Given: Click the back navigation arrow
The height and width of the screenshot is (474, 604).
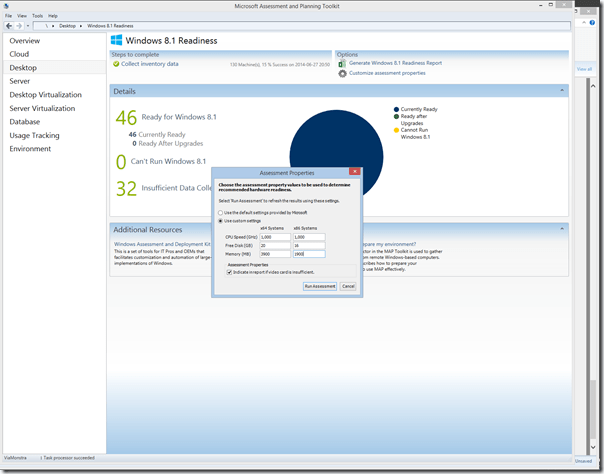Looking at the screenshot, I should [8, 25].
